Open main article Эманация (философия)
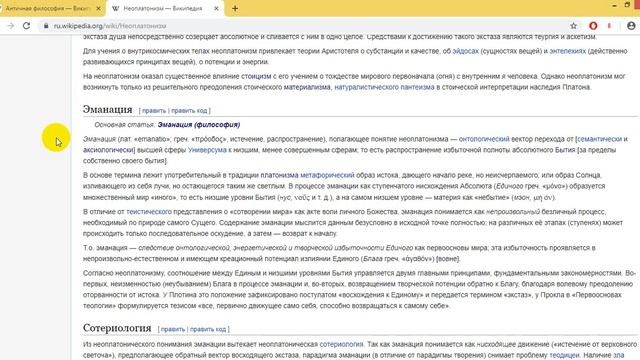 click(199, 124)
